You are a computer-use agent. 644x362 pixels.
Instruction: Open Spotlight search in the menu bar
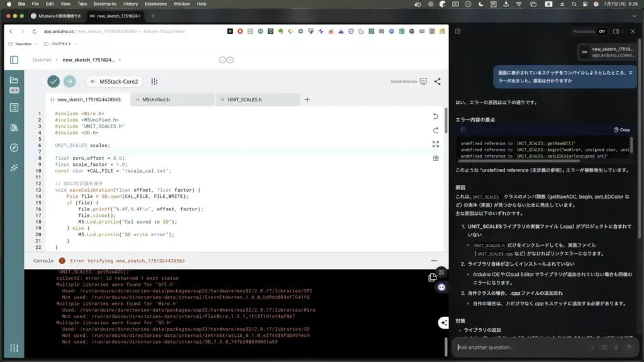click(x=574, y=4)
